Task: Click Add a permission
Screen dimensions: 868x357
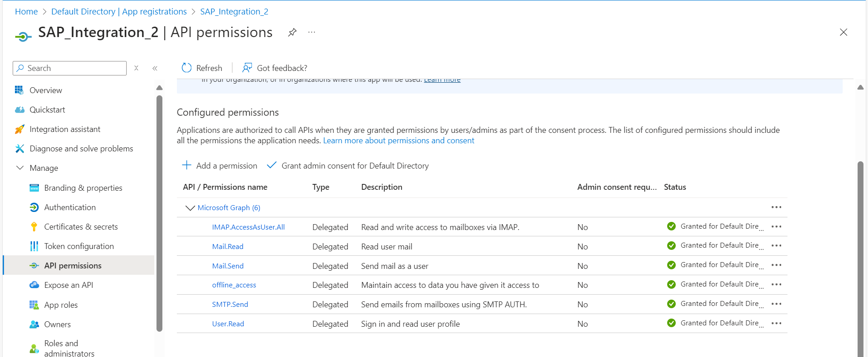Action: coord(219,166)
